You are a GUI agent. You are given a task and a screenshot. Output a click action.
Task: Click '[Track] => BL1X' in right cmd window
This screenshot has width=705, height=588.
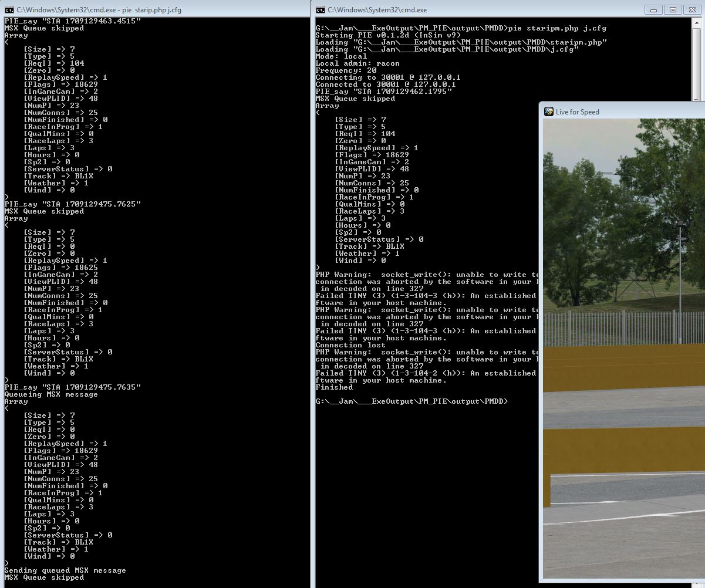[369, 246]
